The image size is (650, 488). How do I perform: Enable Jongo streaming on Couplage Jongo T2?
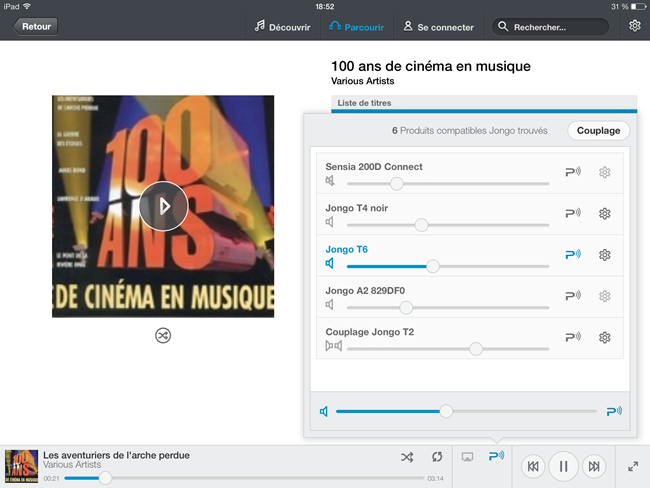[x=573, y=337]
